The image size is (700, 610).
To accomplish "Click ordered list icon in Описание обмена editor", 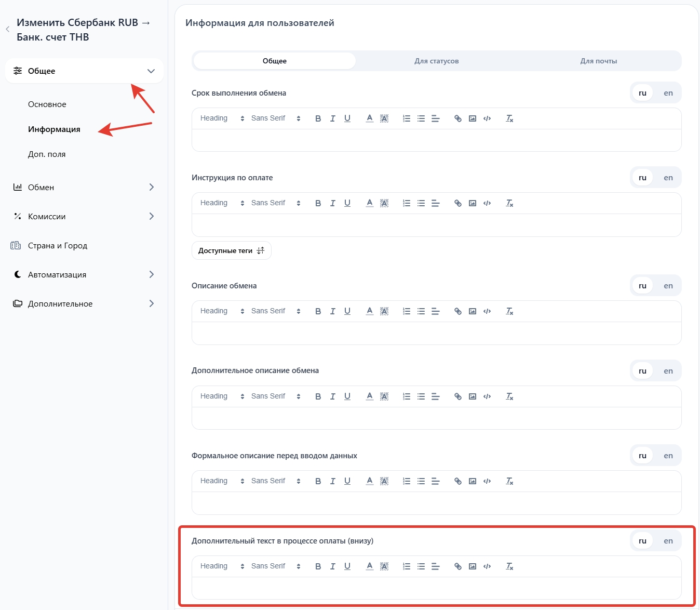I will click(406, 311).
